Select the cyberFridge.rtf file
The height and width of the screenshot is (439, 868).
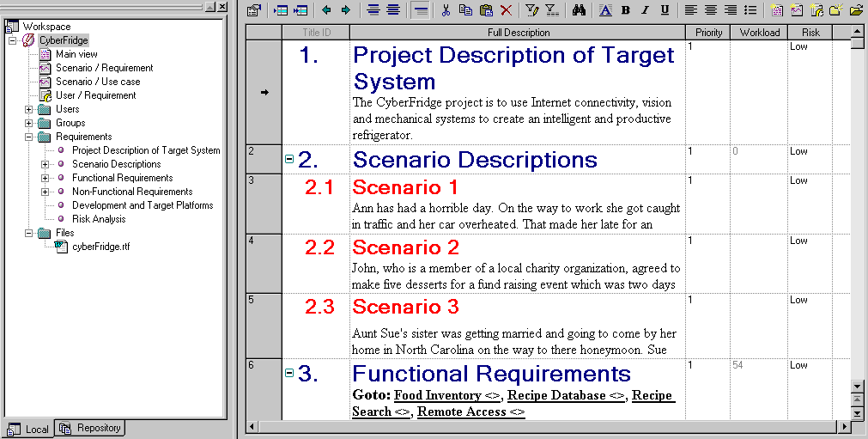[100, 247]
